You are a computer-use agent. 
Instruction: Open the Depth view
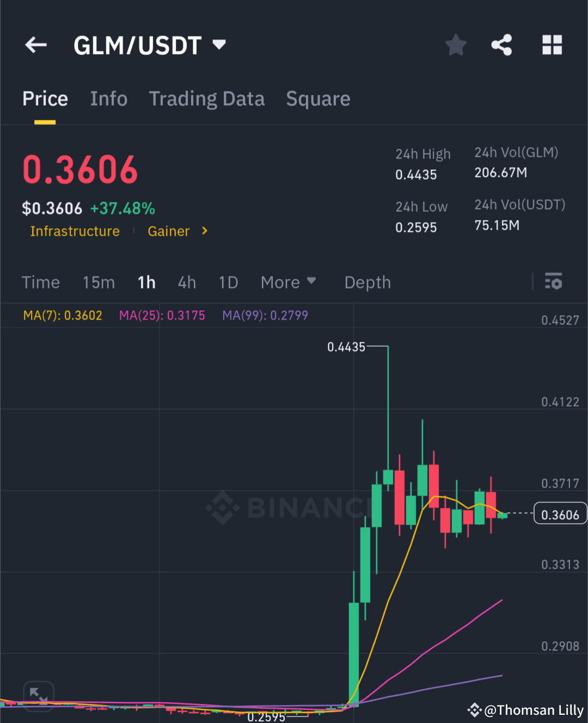pos(367,282)
